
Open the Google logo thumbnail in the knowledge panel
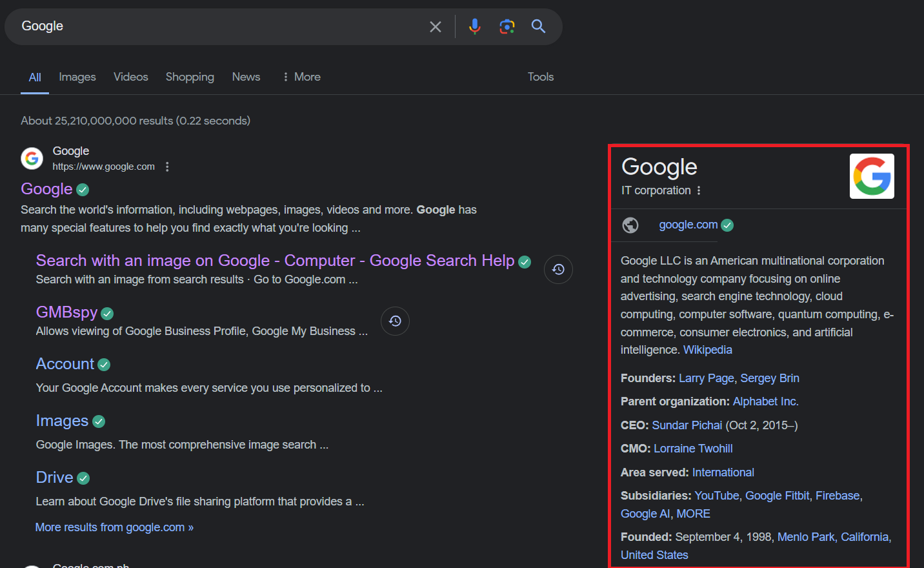[x=872, y=176]
